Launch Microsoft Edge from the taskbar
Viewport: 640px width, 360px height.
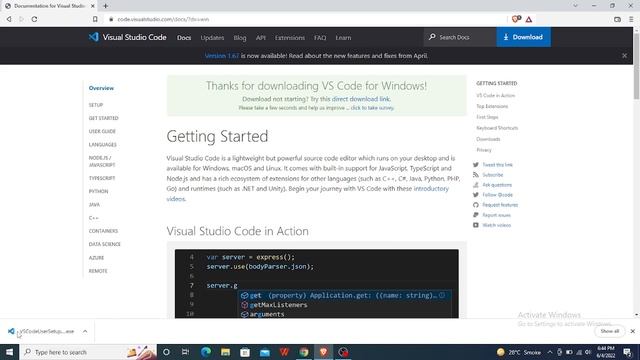[x=206, y=352]
